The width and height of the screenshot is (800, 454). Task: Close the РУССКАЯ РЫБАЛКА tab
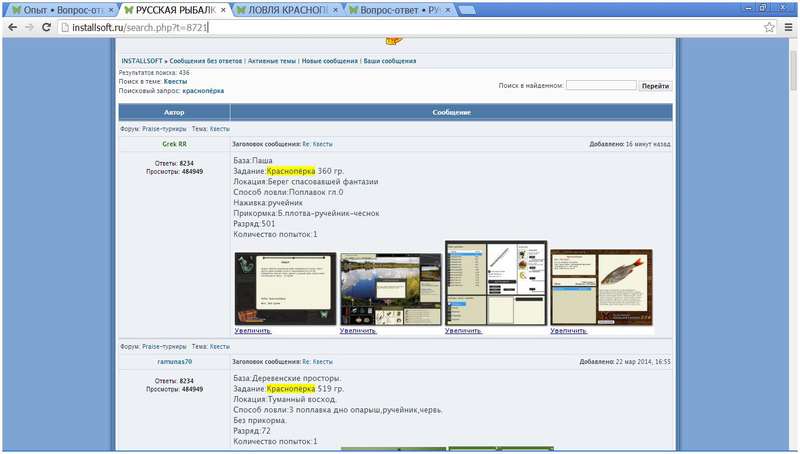click(x=223, y=10)
